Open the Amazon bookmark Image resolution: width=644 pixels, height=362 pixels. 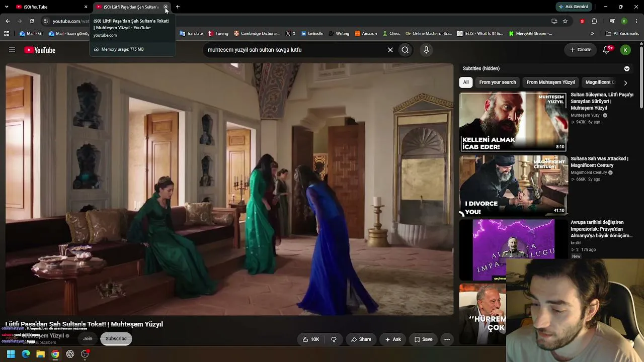(x=366, y=34)
